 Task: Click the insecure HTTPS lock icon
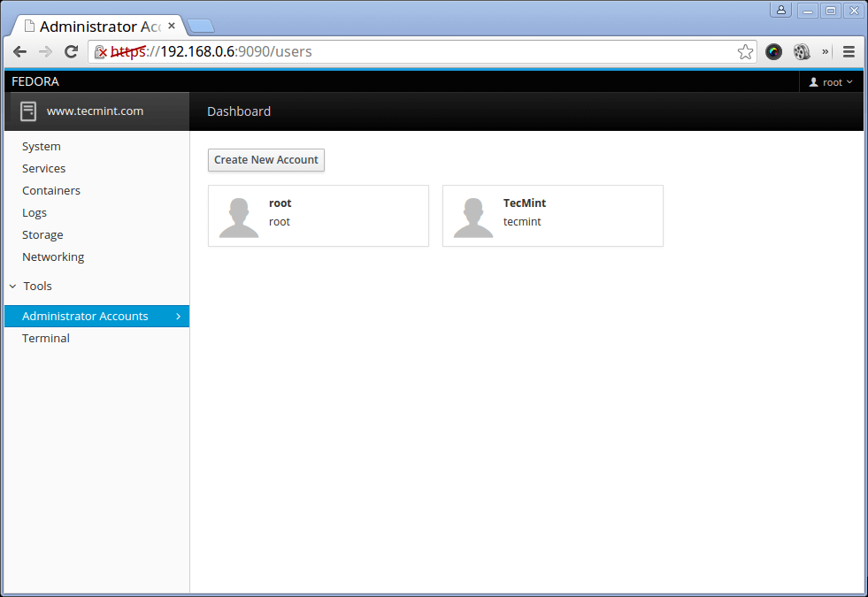[x=101, y=51]
